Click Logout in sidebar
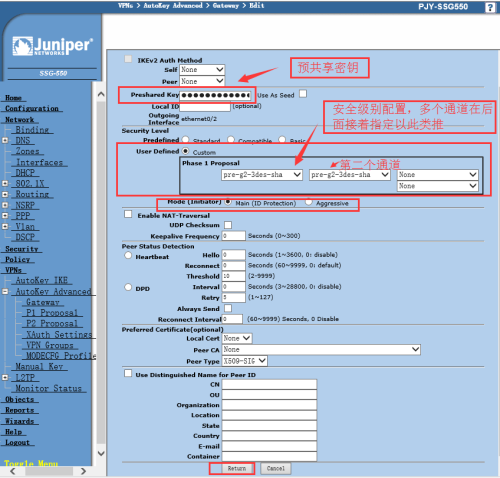Viewport: 500px width, 478px height. point(17,442)
